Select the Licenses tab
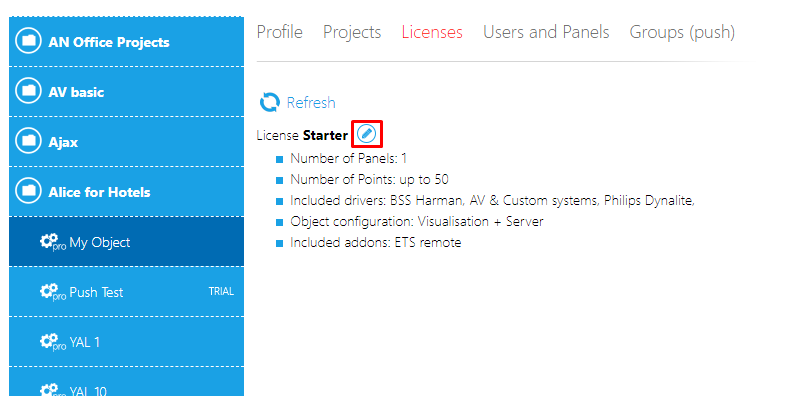The width and height of the screenshot is (810, 396). 432,32
